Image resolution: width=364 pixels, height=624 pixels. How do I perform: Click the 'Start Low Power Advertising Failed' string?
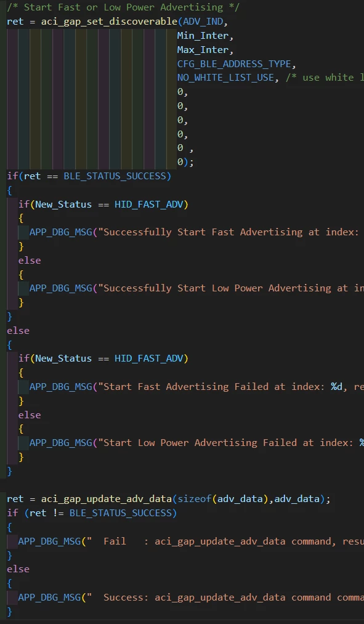(x=231, y=442)
